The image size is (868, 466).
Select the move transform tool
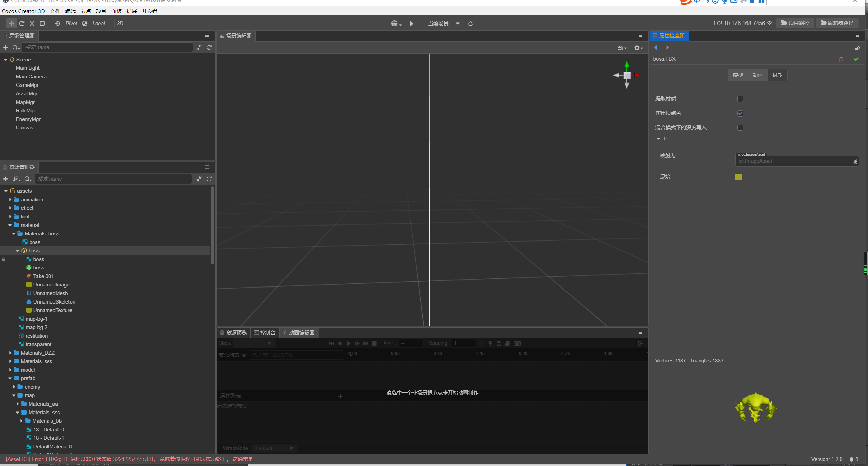click(11, 24)
